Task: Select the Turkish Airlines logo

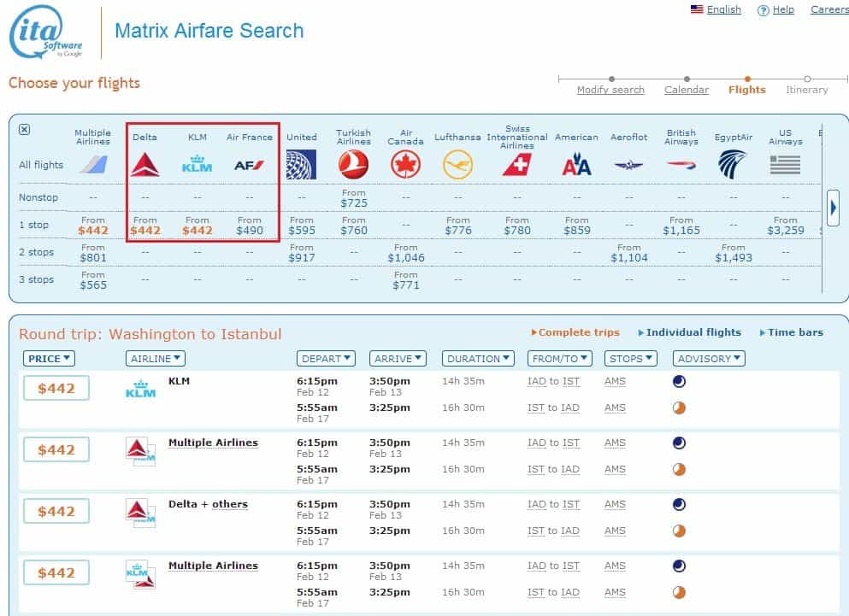Action: pyautogui.click(x=354, y=165)
